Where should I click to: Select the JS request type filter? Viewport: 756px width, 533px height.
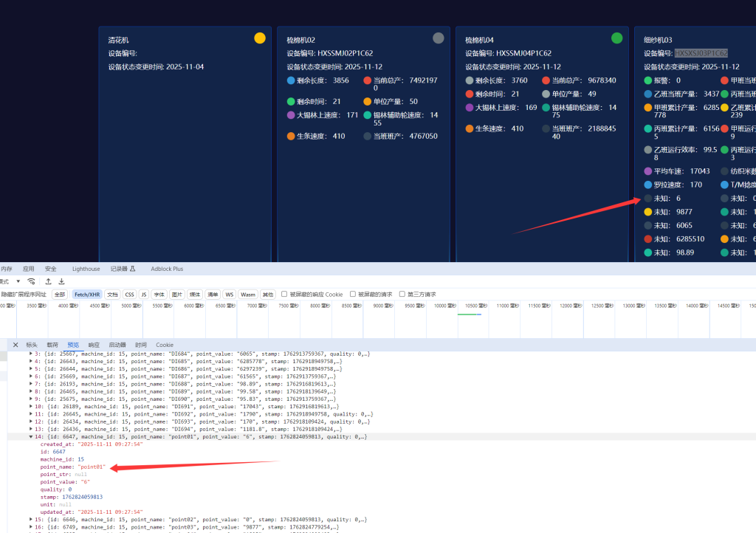tap(143, 294)
